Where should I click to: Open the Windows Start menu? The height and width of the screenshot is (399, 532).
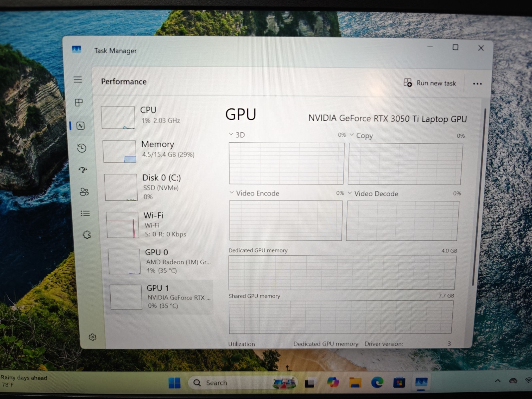pos(174,383)
